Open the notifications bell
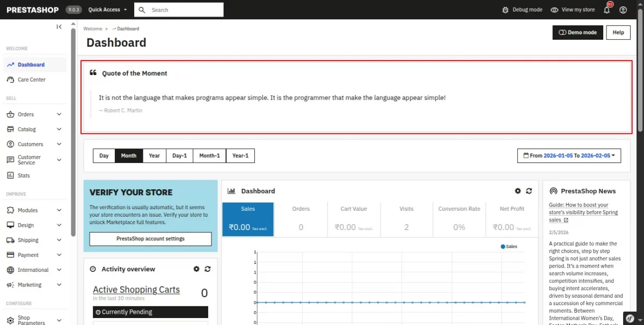Image resolution: width=644 pixels, height=325 pixels. (607, 10)
